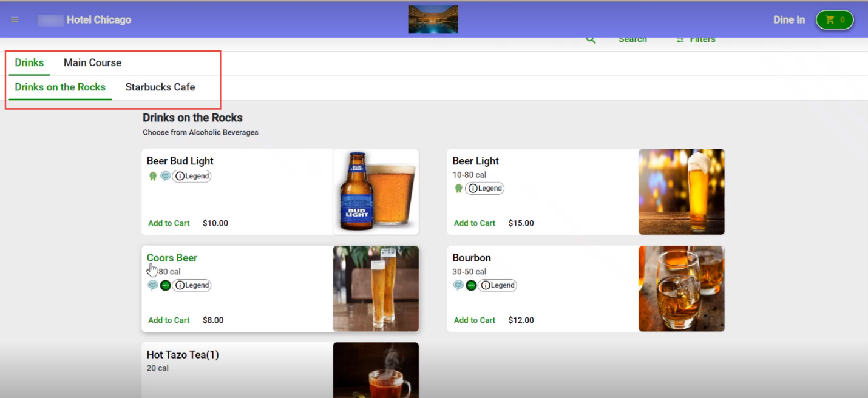Click the $12.00 price of Bourbon

click(521, 320)
